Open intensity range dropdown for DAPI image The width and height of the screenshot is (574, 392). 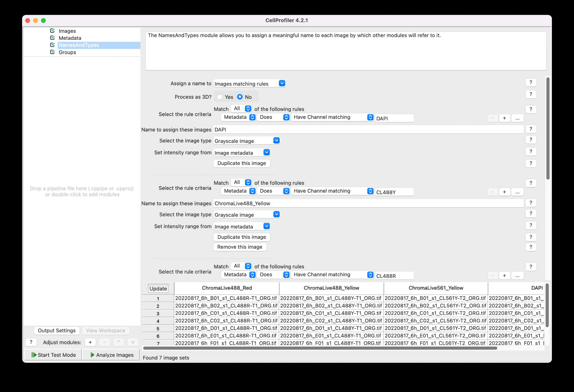tap(242, 153)
